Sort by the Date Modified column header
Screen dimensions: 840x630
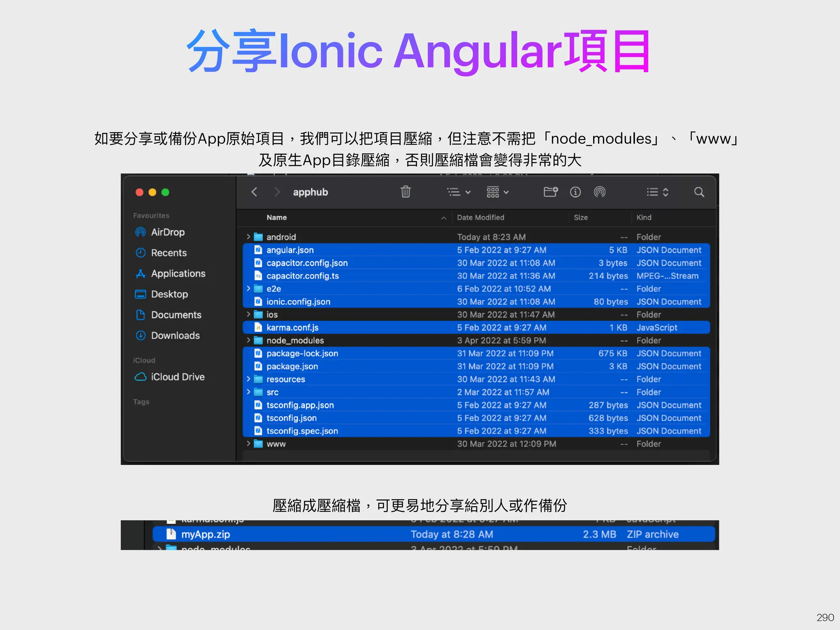point(480,217)
